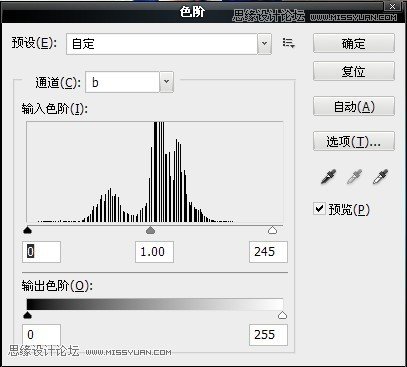Click the histogram display area
Screen dimensions: 407x367
coord(155,172)
